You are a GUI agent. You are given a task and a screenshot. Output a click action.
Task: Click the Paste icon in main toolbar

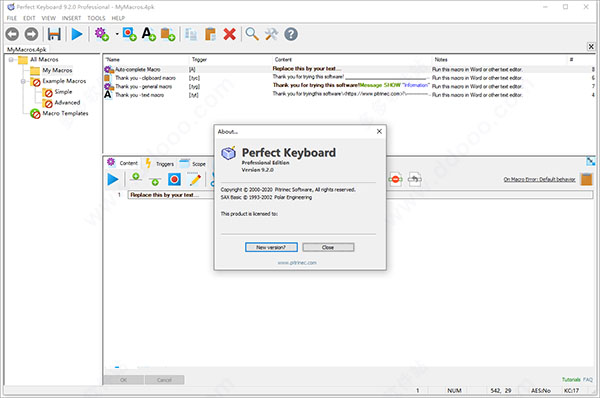210,34
